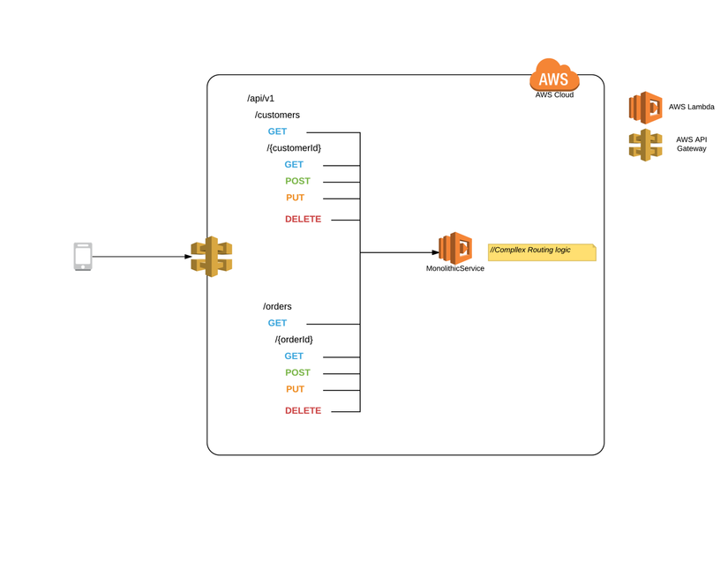Click GET under /{customerId}
Image resolution: width=728 pixels, height=562 pixels.
tap(294, 164)
